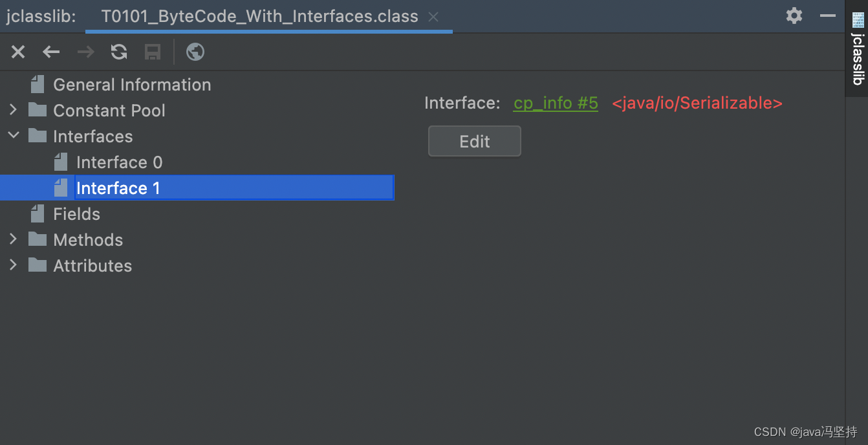
Task: Open jclasslib settings gear
Action: pyautogui.click(x=794, y=16)
